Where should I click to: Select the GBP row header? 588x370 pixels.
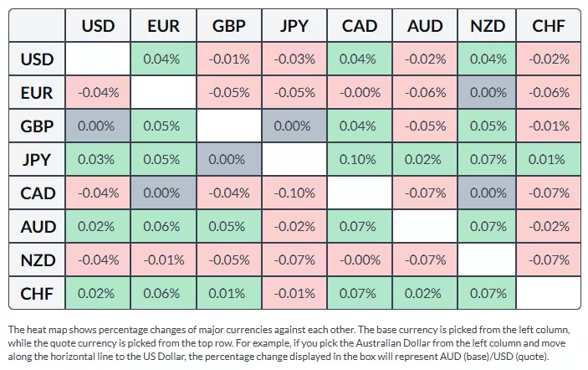37,126
